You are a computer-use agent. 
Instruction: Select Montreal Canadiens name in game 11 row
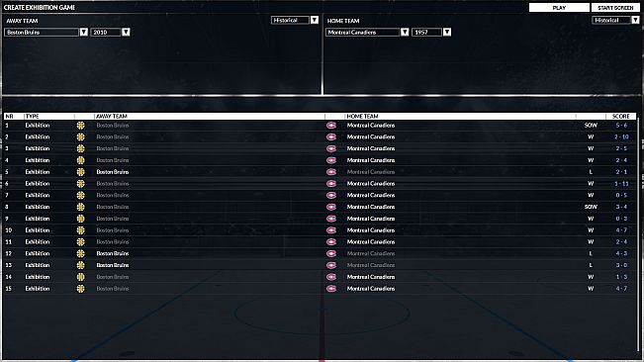coord(370,241)
